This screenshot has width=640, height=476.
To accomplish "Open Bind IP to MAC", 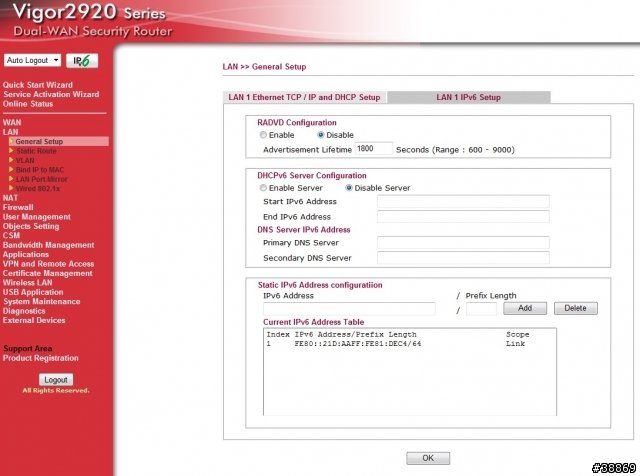I will pos(40,170).
